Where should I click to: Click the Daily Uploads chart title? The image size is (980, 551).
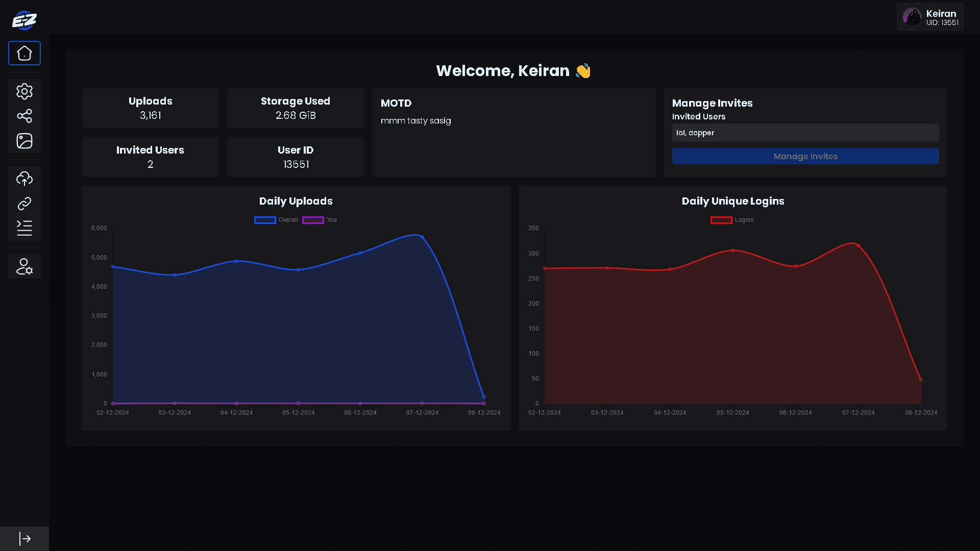tap(296, 201)
